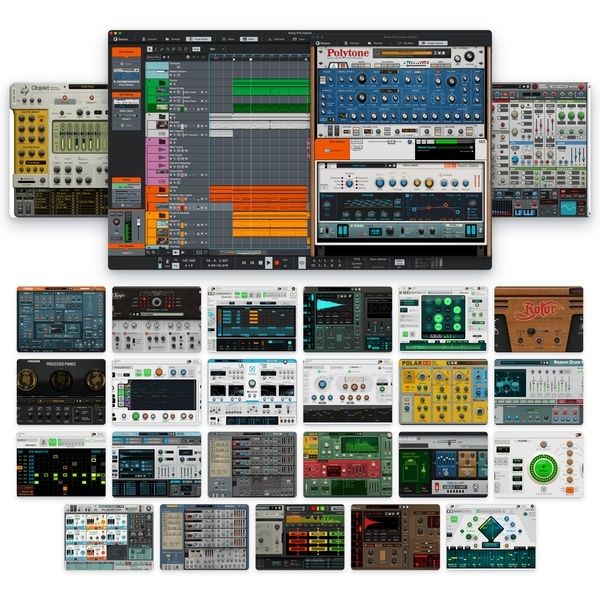Viewport: 600px width, 600px height.
Task: Select the Hand tool in sequencer toolbar
Action: pos(186,49)
